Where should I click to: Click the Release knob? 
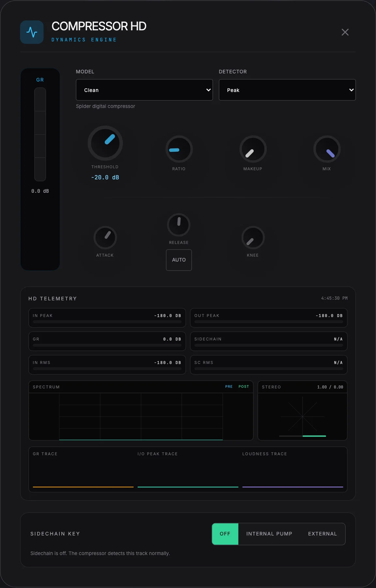(179, 225)
